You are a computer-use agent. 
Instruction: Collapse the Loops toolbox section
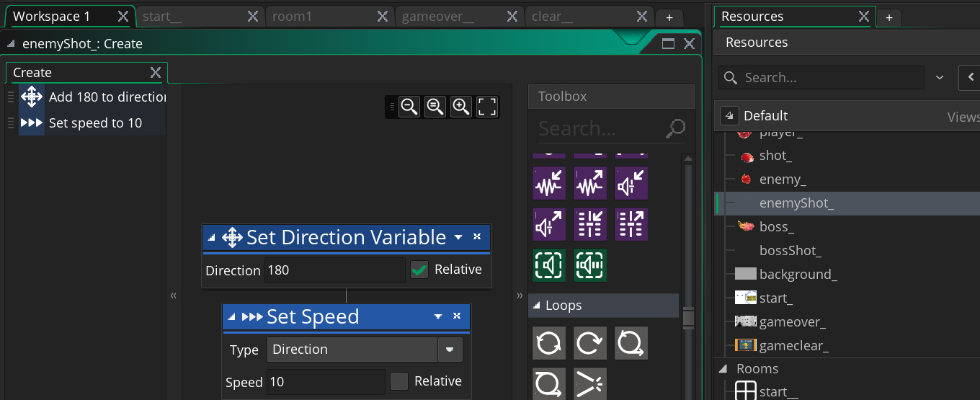coord(536,306)
